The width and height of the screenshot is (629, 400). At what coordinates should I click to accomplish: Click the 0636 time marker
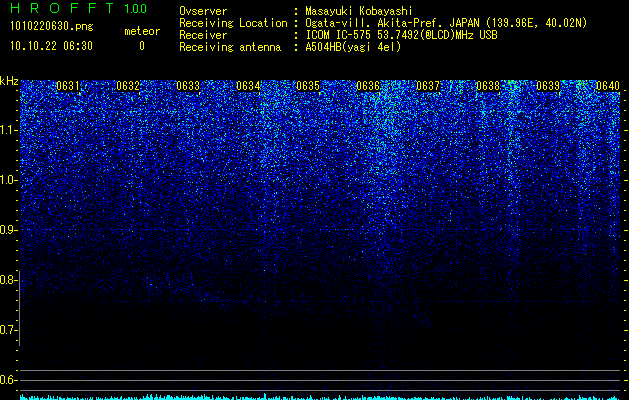pos(368,86)
